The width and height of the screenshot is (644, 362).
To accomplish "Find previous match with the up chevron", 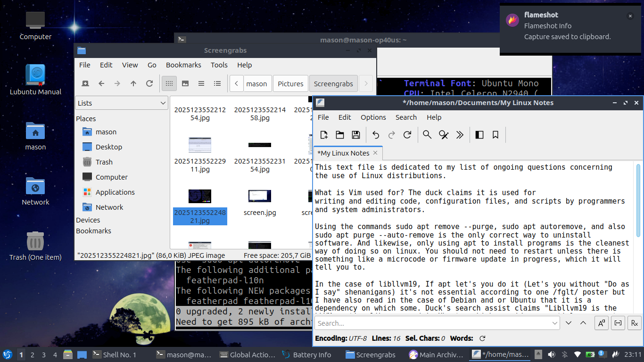I will click(x=583, y=323).
